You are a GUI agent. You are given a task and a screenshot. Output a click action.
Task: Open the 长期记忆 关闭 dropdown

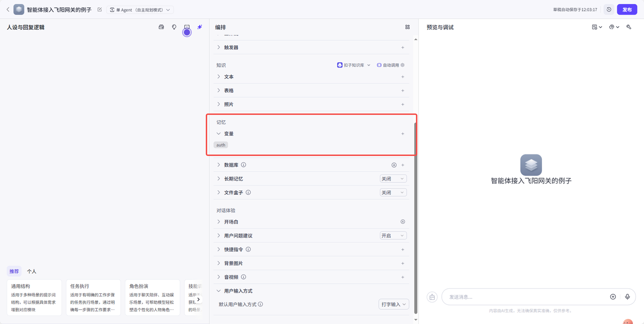pos(393,178)
